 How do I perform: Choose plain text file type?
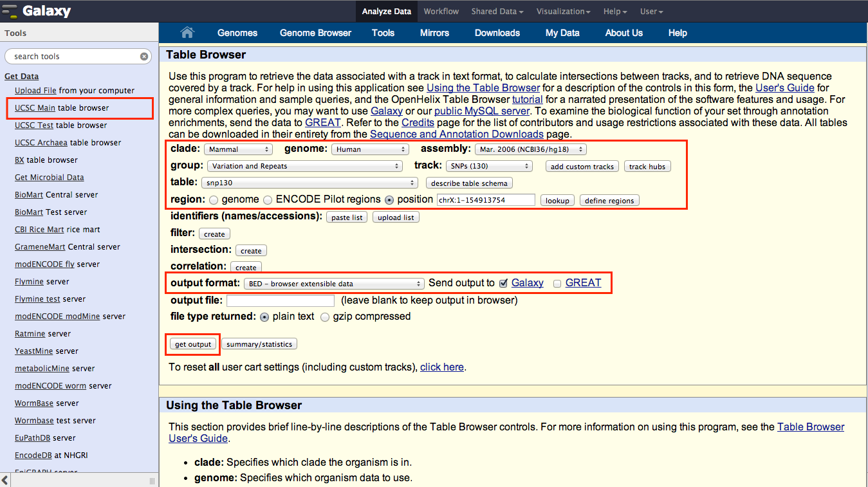pyautogui.click(x=264, y=317)
